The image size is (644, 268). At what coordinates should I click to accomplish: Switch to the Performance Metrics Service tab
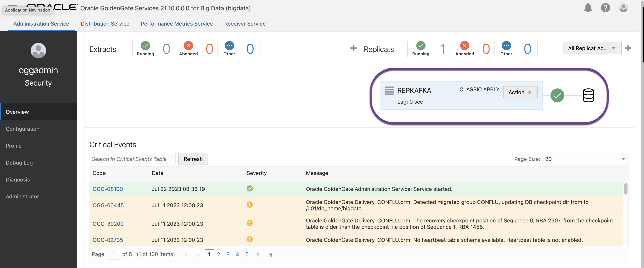coord(177,23)
